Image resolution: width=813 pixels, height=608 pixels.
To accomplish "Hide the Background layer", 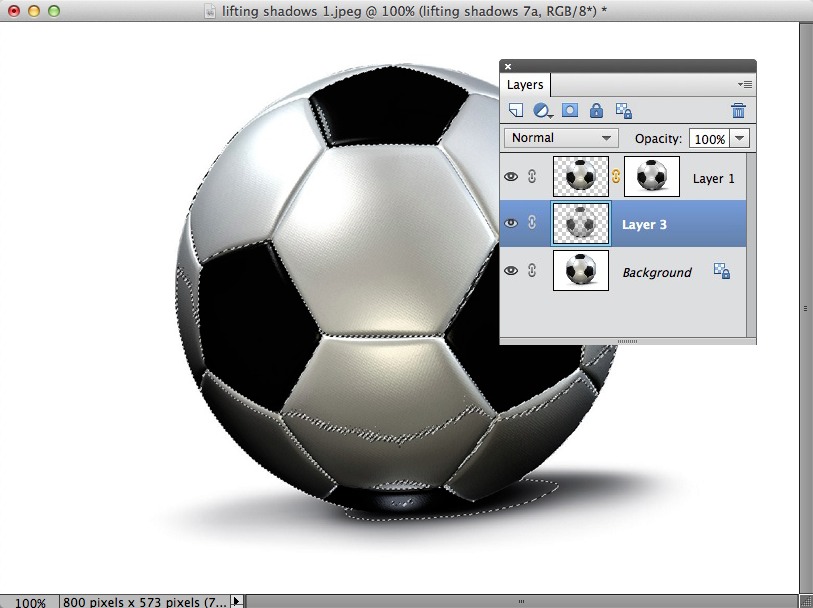I will pyautogui.click(x=511, y=271).
